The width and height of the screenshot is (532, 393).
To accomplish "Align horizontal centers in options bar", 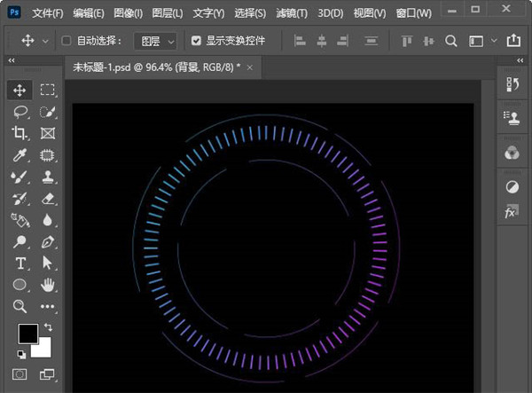I will click(321, 41).
